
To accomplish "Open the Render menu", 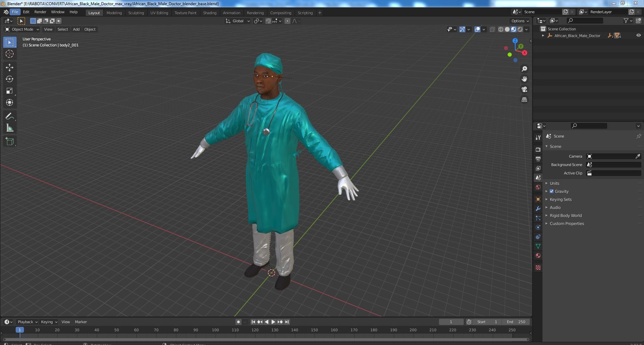I will coord(40,12).
